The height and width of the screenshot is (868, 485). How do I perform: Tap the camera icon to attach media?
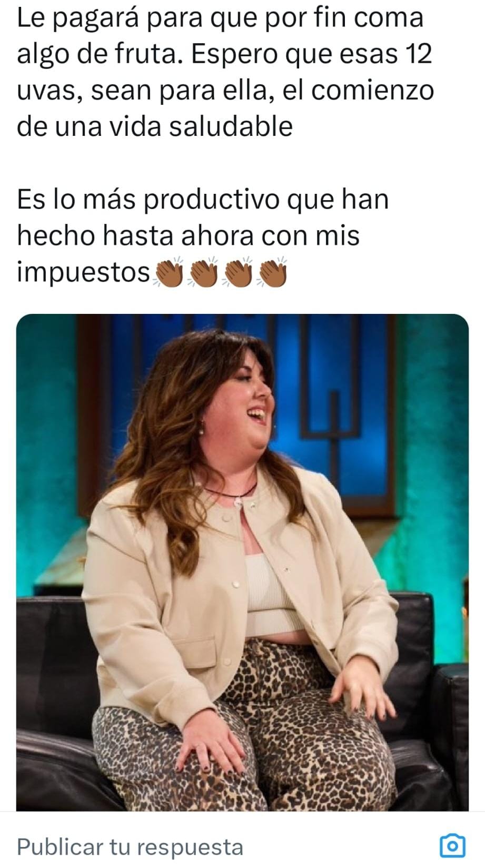point(452,846)
